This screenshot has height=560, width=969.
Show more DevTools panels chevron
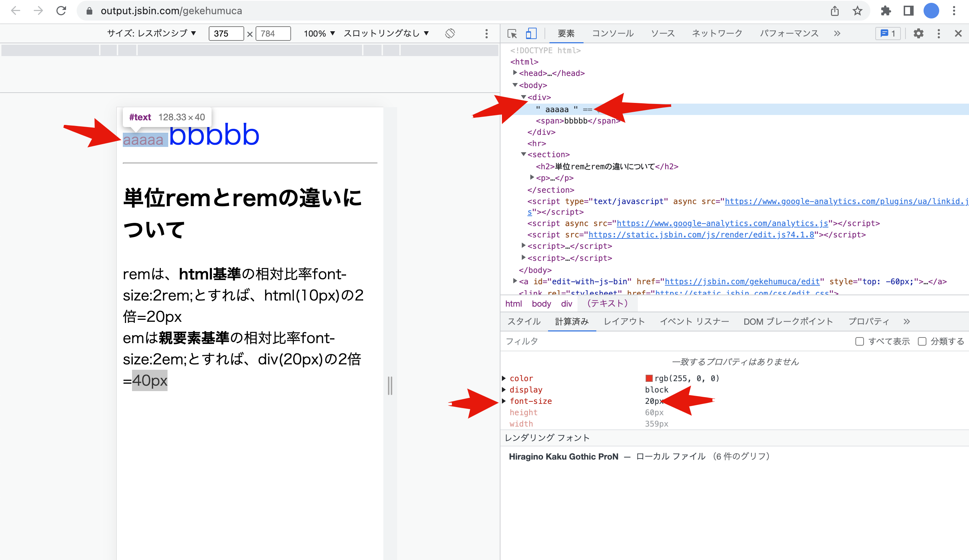[837, 33]
